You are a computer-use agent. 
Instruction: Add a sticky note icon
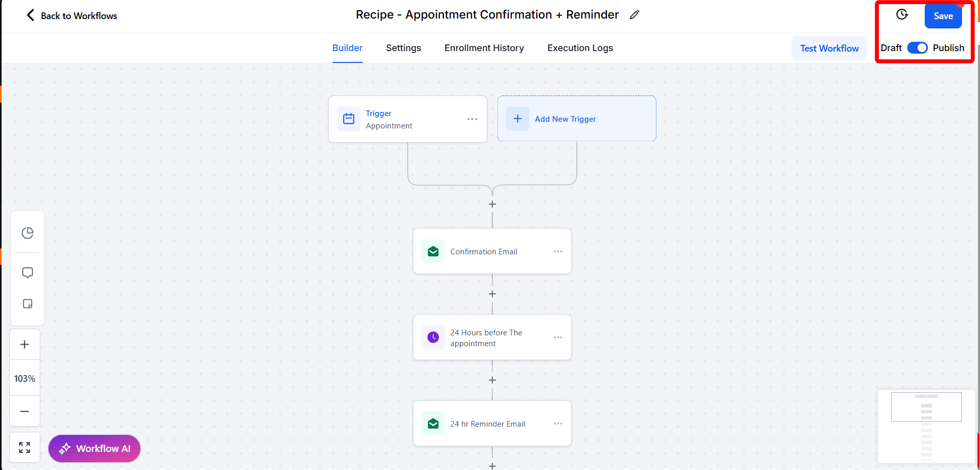click(x=27, y=304)
